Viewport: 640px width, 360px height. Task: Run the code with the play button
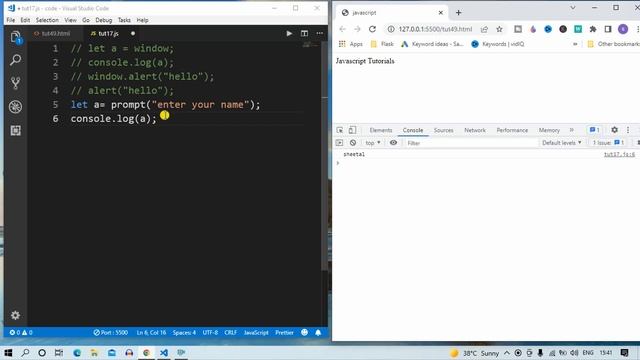tap(289, 33)
